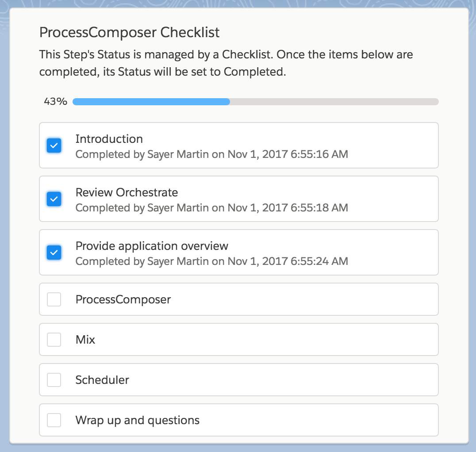Click the blue checkmark beside Introduction
This screenshot has height=452, width=476.
pyautogui.click(x=54, y=145)
